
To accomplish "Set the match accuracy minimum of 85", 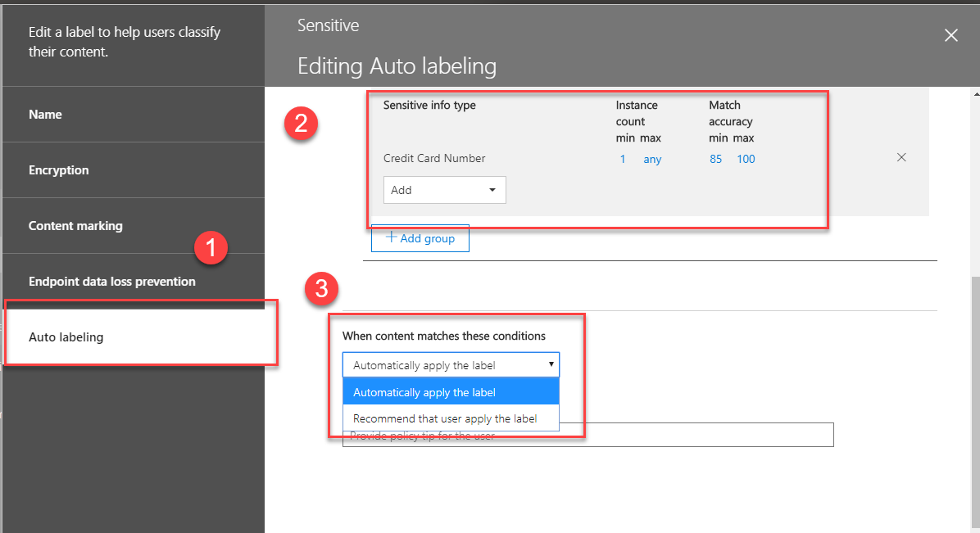I will tap(715, 159).
